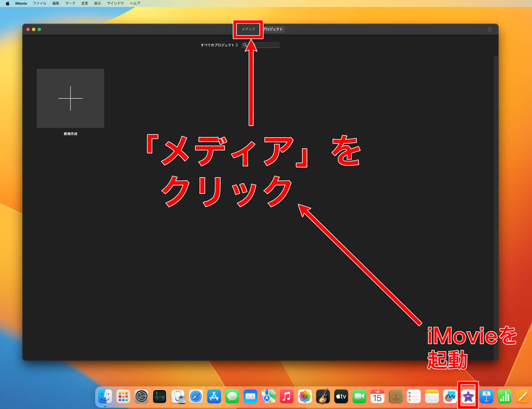Create a new project with the plus thumbnail

click(x=70, y=98)
